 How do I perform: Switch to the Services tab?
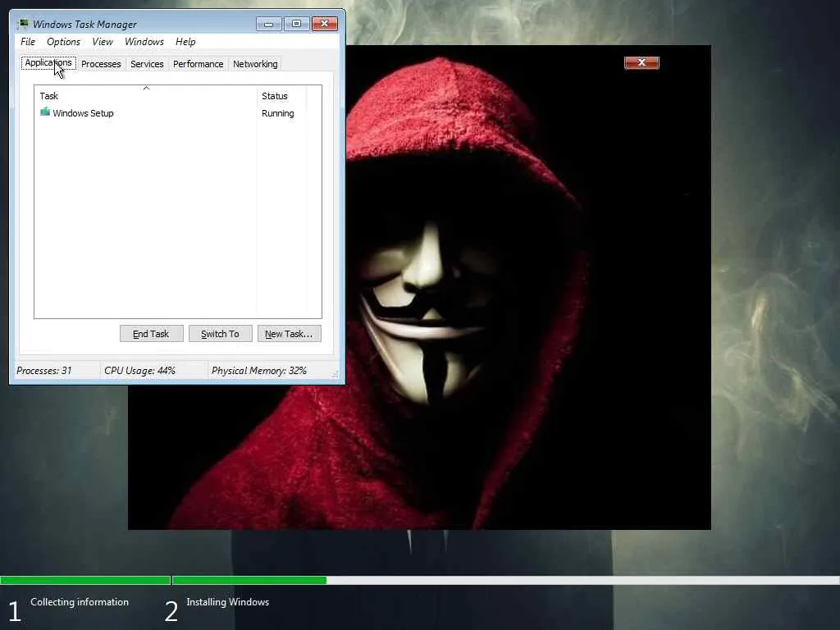[x=147, y=64]
